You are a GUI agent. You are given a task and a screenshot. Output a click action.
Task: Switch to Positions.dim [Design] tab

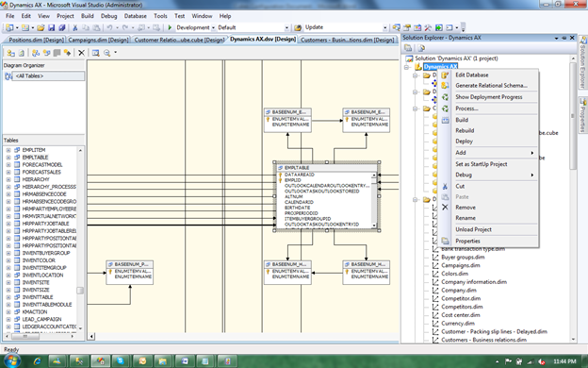click(x=37, y=40)
